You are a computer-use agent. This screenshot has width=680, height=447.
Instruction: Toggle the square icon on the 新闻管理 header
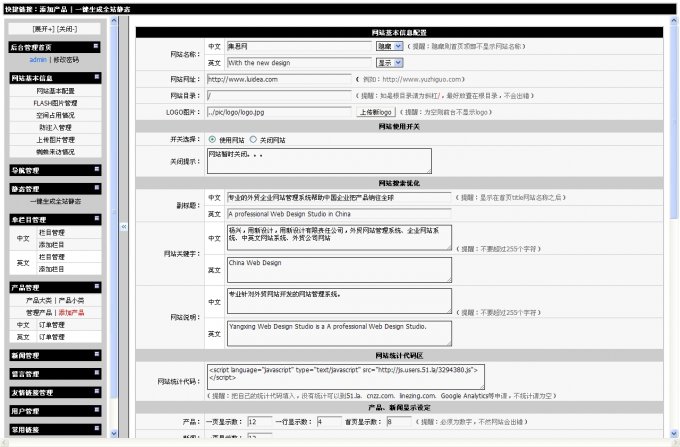pyautogui.click(x=96, y=354)
